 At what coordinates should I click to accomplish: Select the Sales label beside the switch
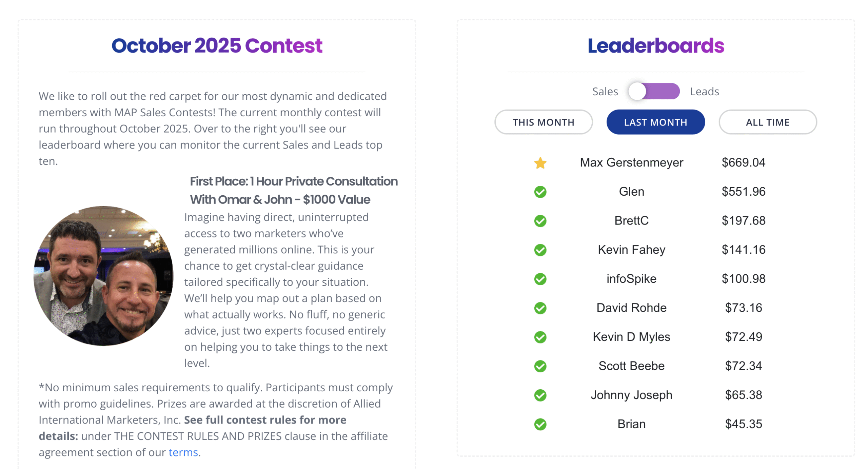(605, 92)
